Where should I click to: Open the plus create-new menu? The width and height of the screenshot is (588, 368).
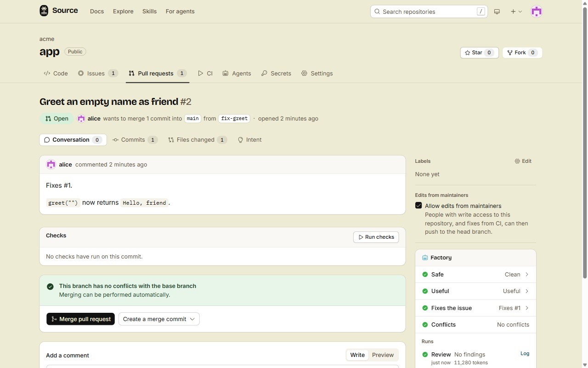[516, 11]
